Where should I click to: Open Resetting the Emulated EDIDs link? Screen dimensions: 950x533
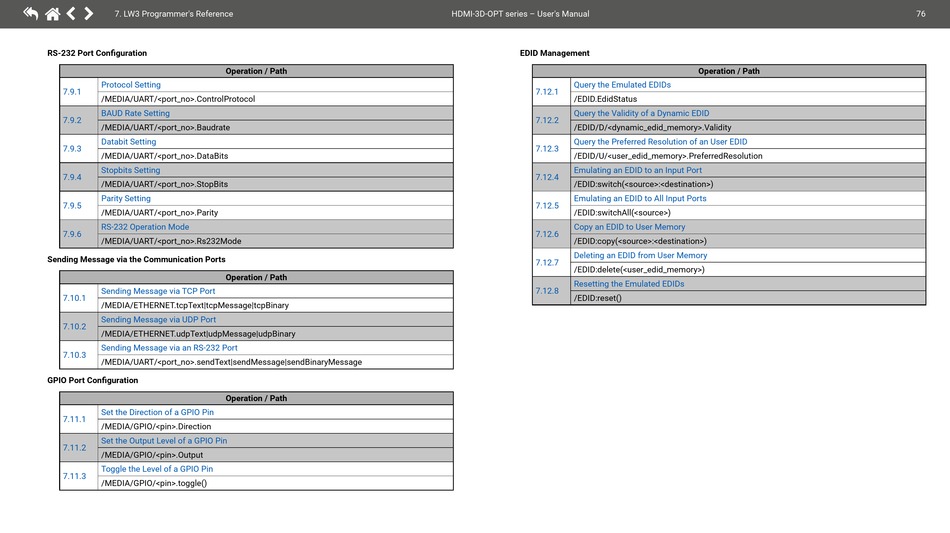(x=629, y=284)
